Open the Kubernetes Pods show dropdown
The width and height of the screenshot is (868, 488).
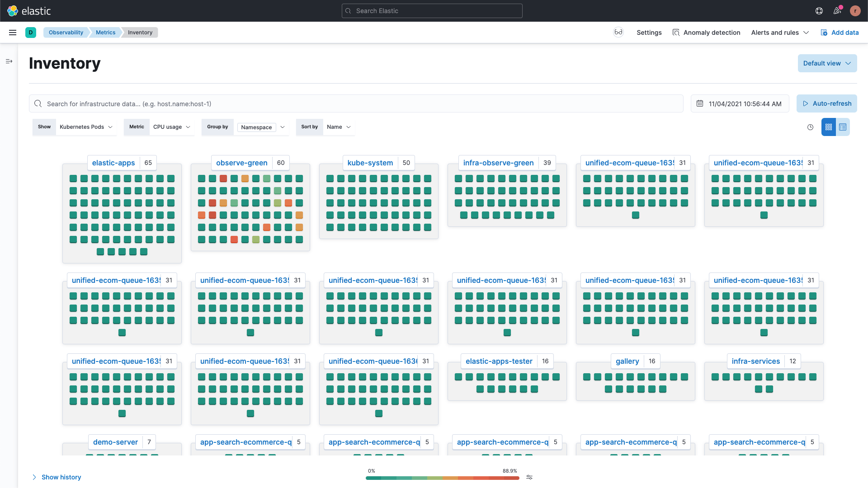tap(86, 127)
